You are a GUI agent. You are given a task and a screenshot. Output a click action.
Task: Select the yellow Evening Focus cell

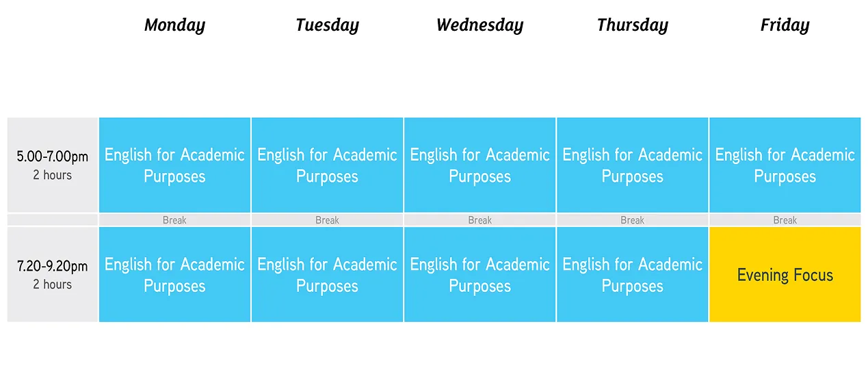[785, 275]
